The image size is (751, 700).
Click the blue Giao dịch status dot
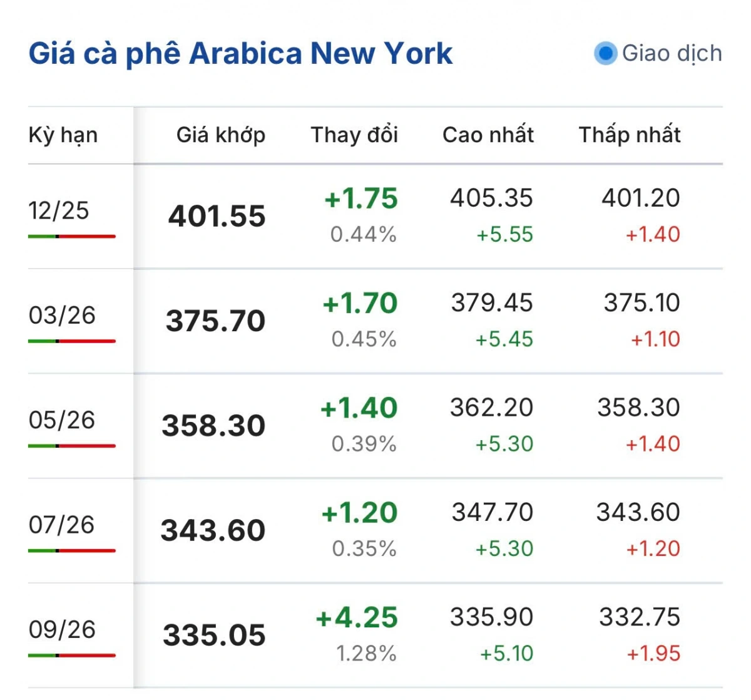605,53
